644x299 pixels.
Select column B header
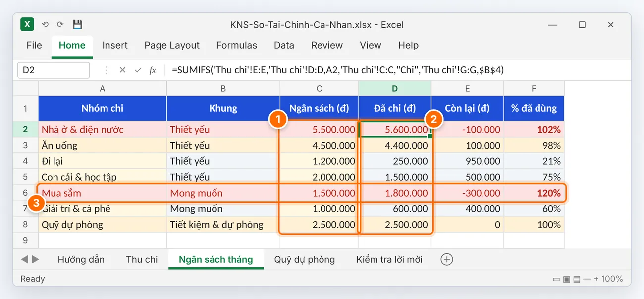pos(223,89)
